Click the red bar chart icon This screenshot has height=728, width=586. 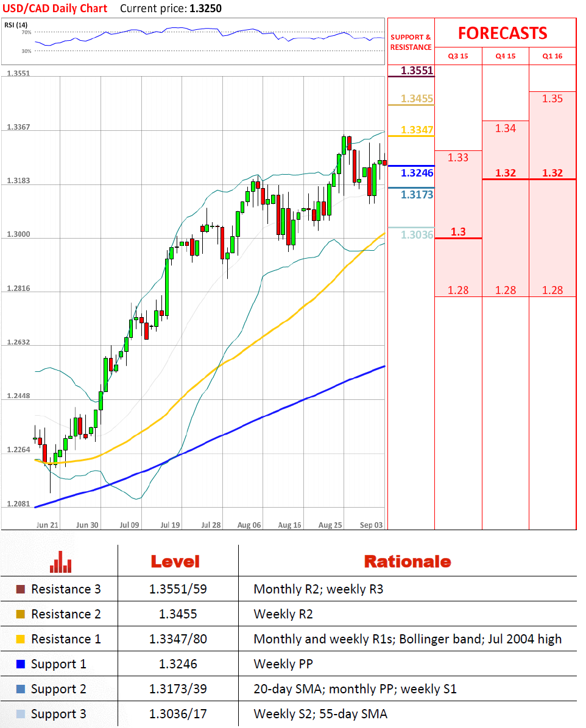(60, 562)
